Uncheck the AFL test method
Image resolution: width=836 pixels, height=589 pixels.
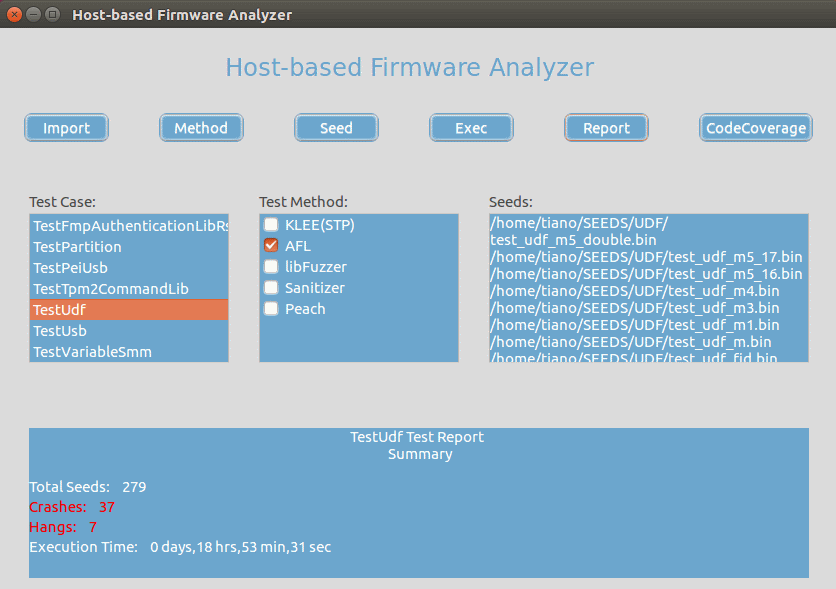271,246
